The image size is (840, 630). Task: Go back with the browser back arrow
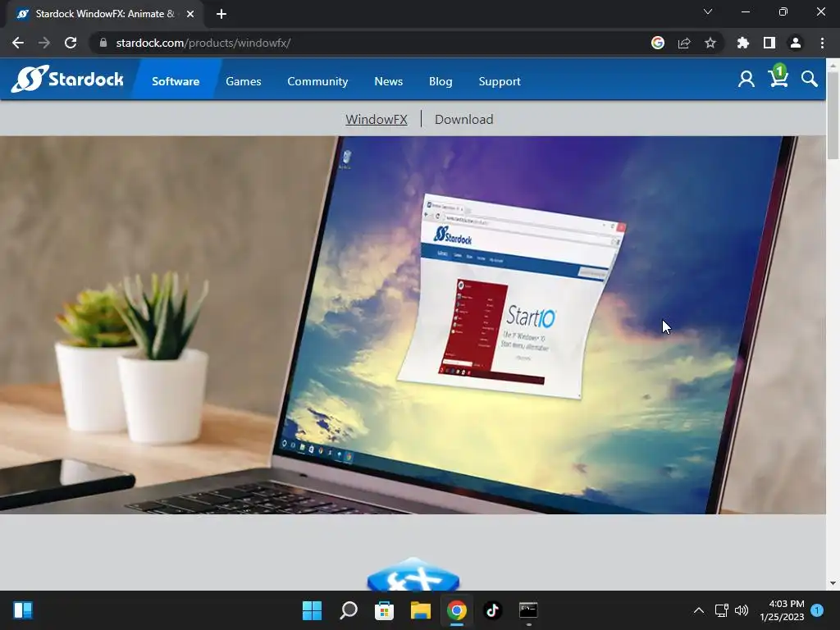(x=18, y=43)
